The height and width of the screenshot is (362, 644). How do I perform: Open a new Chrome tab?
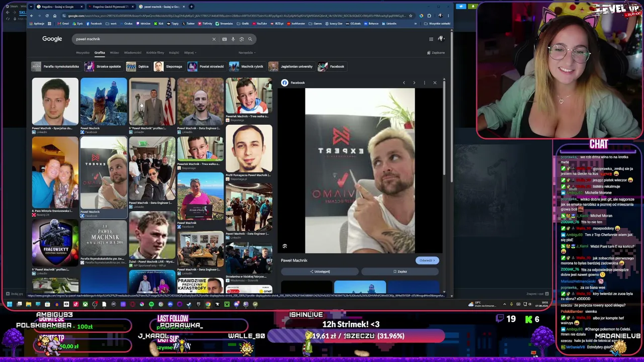[x=191, y=7]
